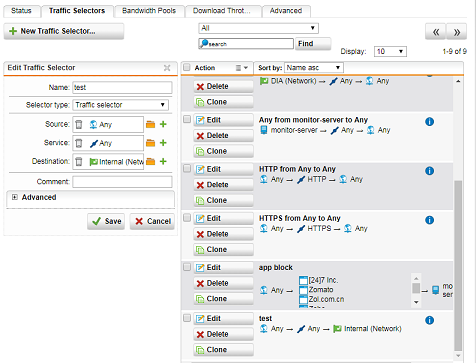Delete the HTTP from Any to Any selector
The width and height of the screenshot is (476, 363).
coord(223,185)
